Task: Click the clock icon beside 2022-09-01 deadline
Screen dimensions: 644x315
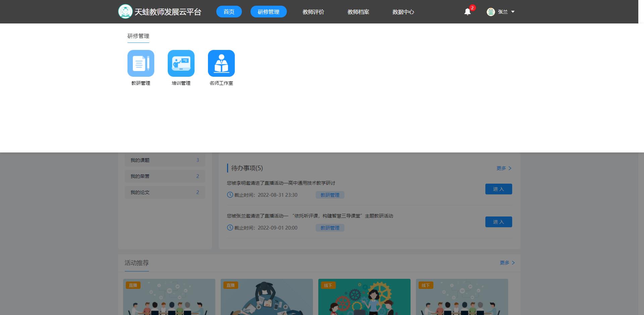Action: 230,228
